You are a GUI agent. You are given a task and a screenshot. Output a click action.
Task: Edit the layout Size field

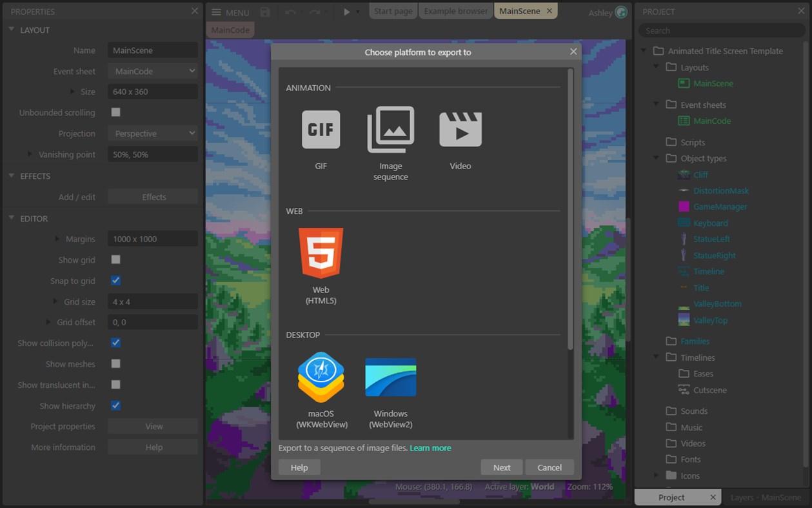point(152,91)
